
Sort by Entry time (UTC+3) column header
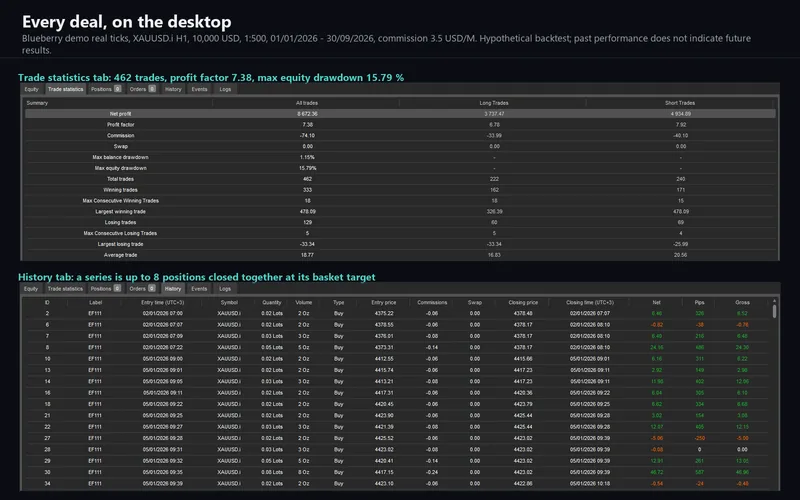click(163, 303)
